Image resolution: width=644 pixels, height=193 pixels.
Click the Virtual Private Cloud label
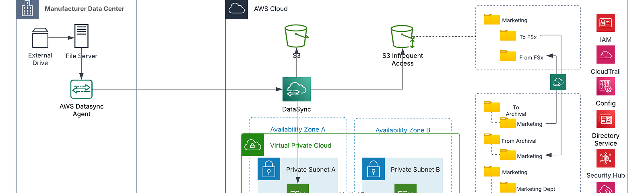point(301,146)
